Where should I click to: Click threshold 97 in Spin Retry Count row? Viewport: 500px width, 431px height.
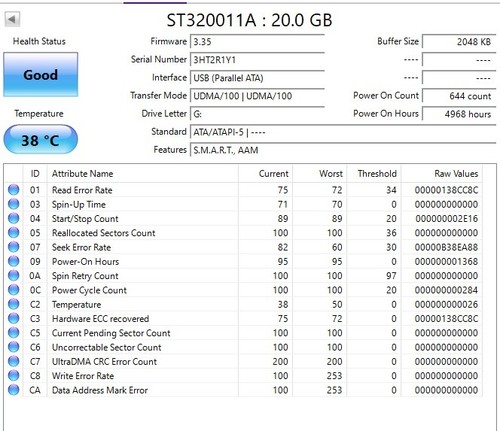pyautogui.click(x=391, y=276)
